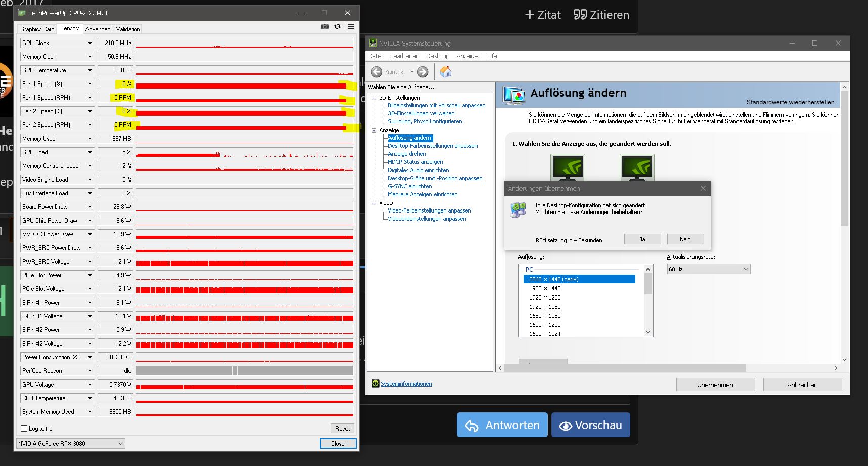Open the Anzeige menu in menu bar
The image size is (868, 466).
[x=467, y=56]
